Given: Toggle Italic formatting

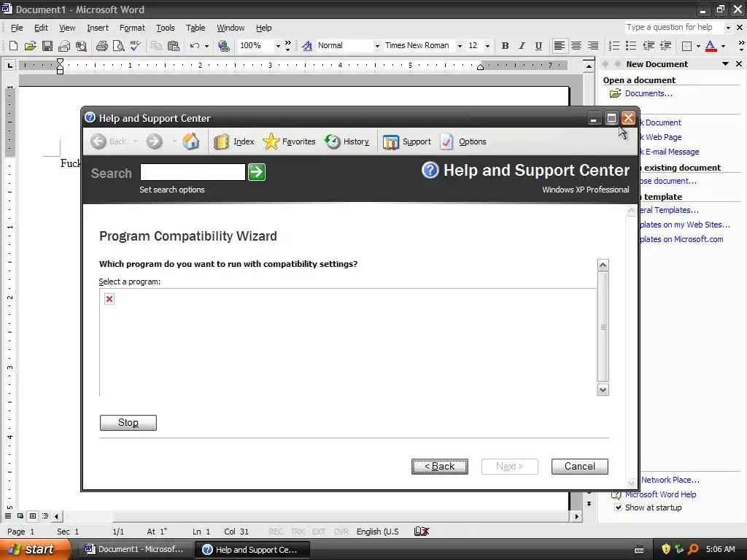Looking at the screenshot, I should (522, 46).
